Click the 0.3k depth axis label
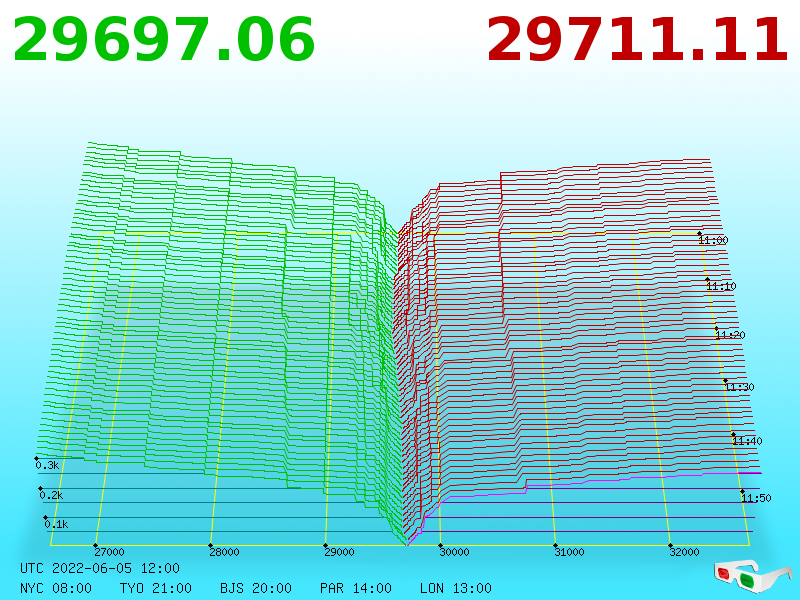Image resolution: width=800 pixels, height=600 pixels. click(47, 465)
